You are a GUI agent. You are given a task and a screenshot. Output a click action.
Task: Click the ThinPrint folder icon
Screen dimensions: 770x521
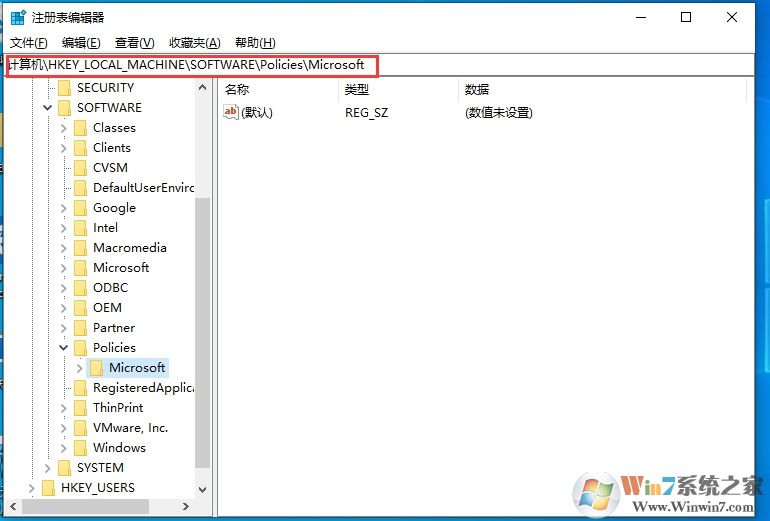pyautogui.click(x=80, y=408)
